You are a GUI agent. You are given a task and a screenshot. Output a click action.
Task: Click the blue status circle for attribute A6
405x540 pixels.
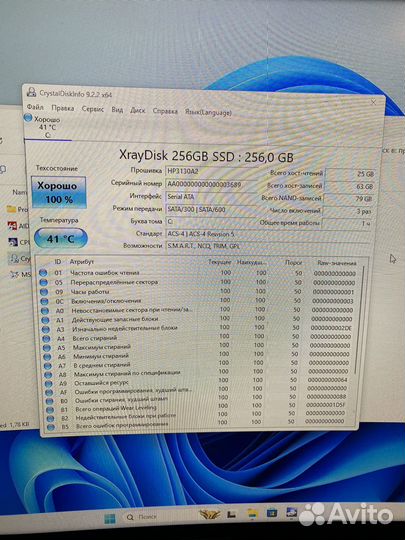(48, 357)
